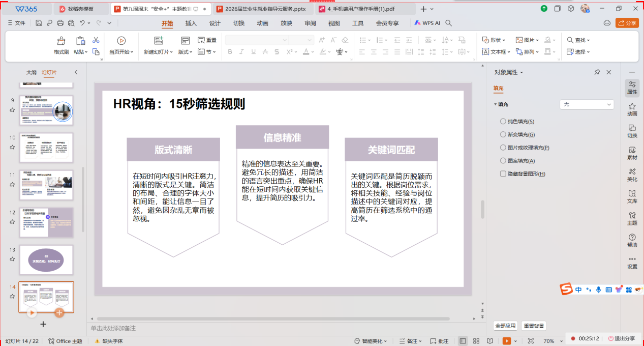Click the font color A swatch
644x346 pixels.
[306, 52]
